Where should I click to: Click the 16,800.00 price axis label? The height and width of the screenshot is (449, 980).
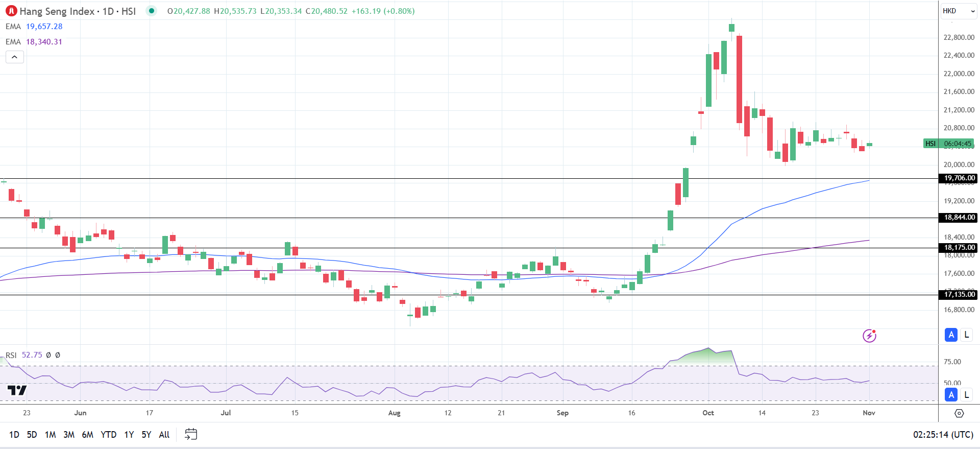(959, 310)
